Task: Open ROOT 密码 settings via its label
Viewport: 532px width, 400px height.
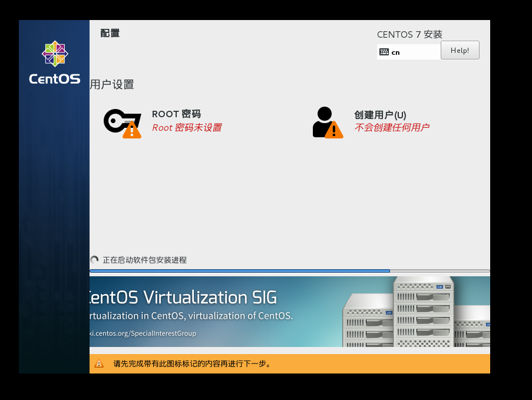Action: click(x=177, y=114)
